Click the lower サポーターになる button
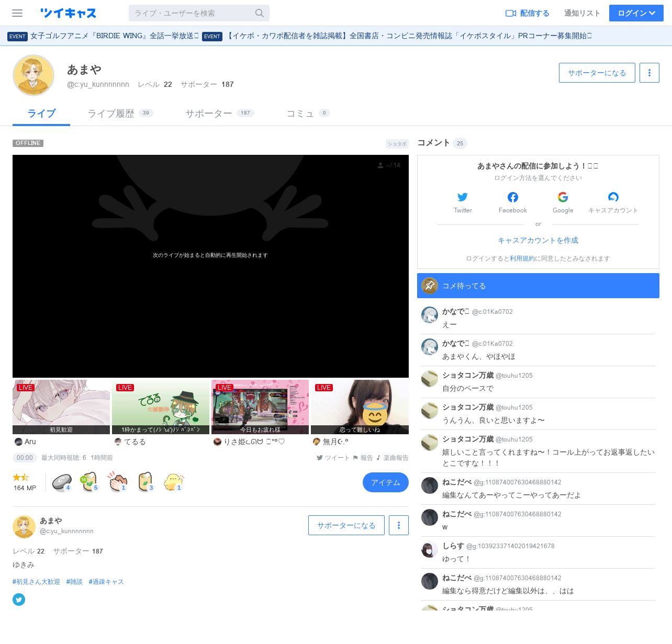This screenshot has width=672, height=644. [x=346, y=525]
